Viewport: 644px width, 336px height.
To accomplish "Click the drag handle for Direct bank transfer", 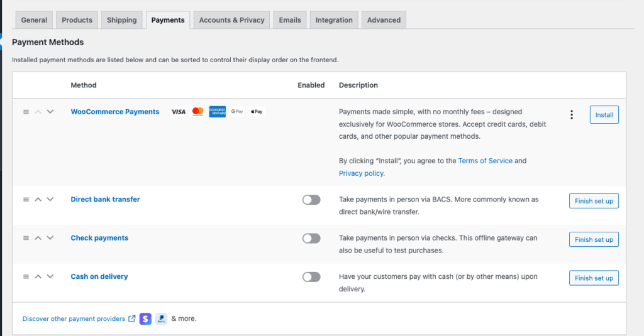I will pyautogui.click(x=26, y=200).
